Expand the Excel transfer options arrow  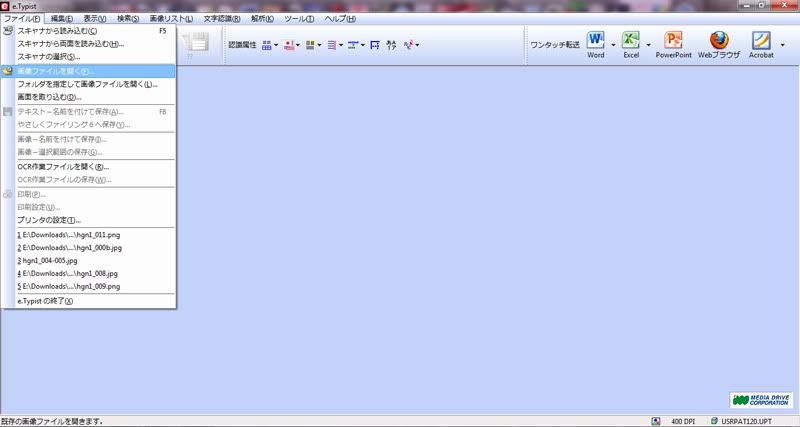(x=648, y=45)
